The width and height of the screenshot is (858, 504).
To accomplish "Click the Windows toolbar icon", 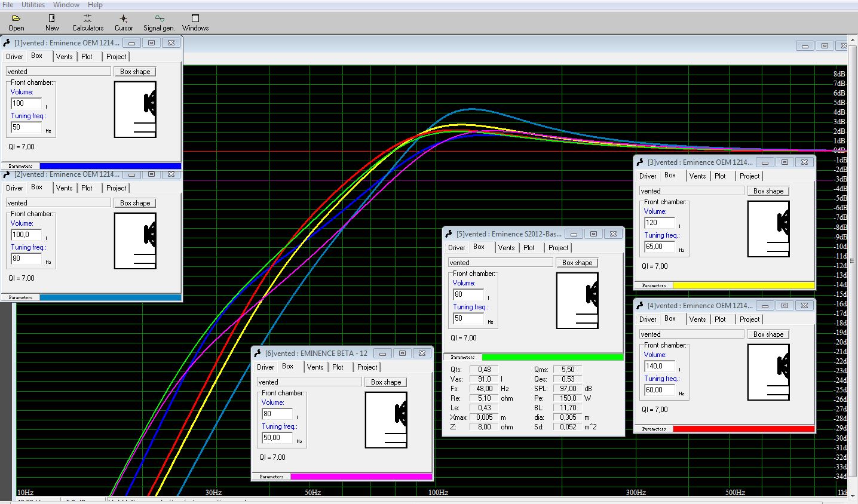I will tap(195, 19).
